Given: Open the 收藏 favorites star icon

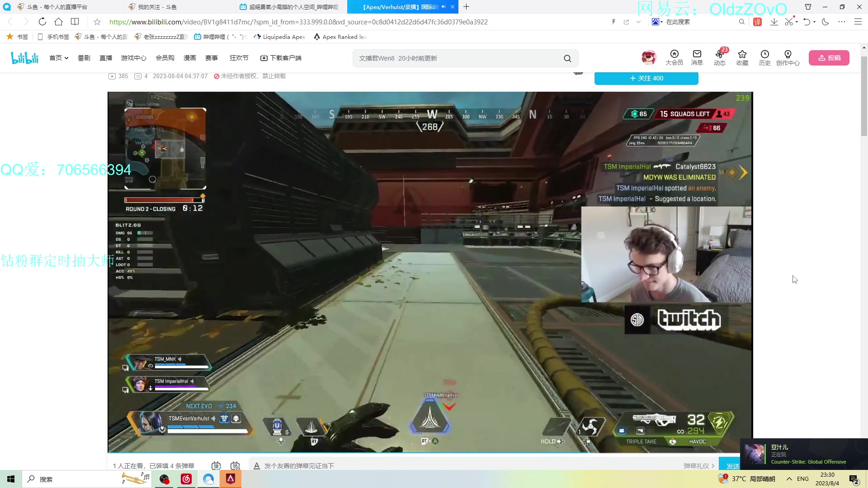Looking at the screenshot, I should click(742, 57).
